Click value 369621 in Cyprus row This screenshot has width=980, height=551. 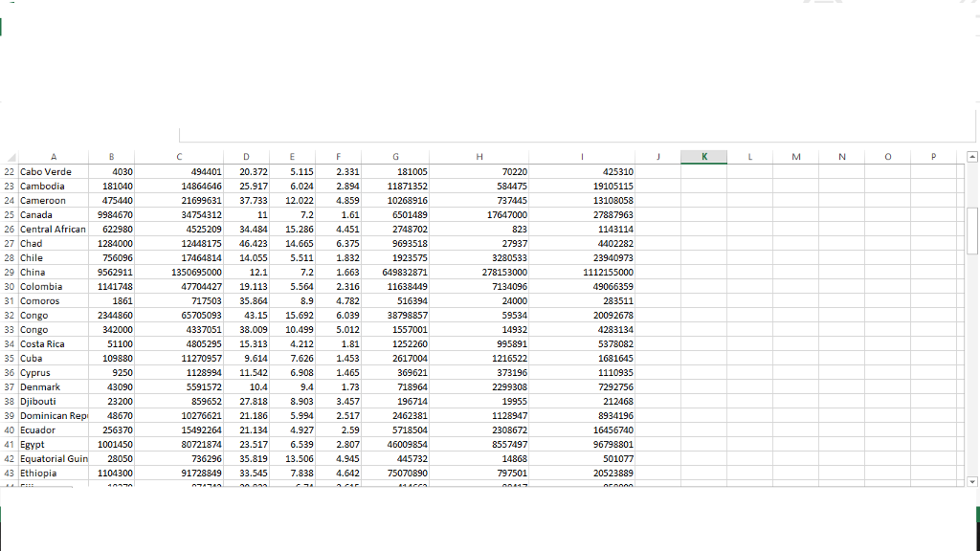click(395, 373)
